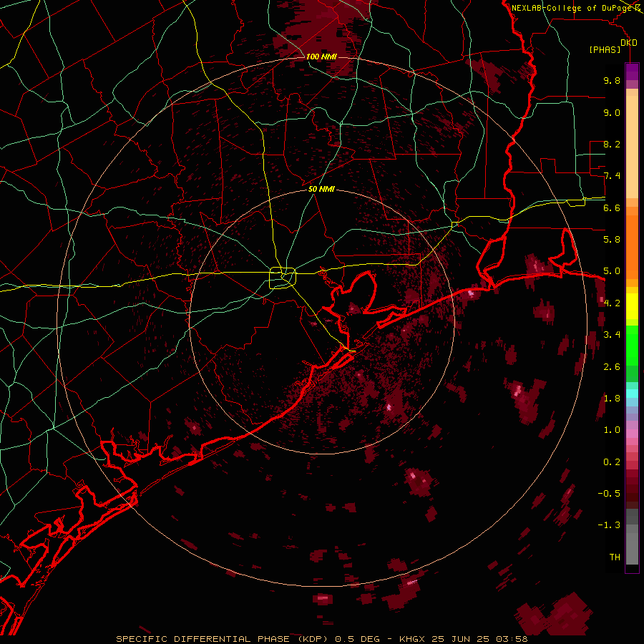Click the -0.5 legend value
Screen dimensions: 644x644
609,494
